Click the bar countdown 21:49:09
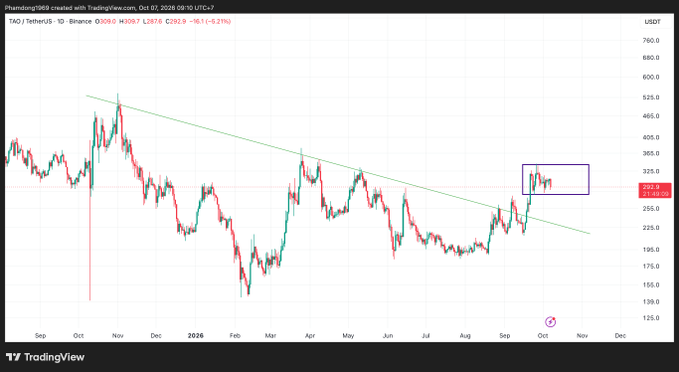 tap(655, 194)
